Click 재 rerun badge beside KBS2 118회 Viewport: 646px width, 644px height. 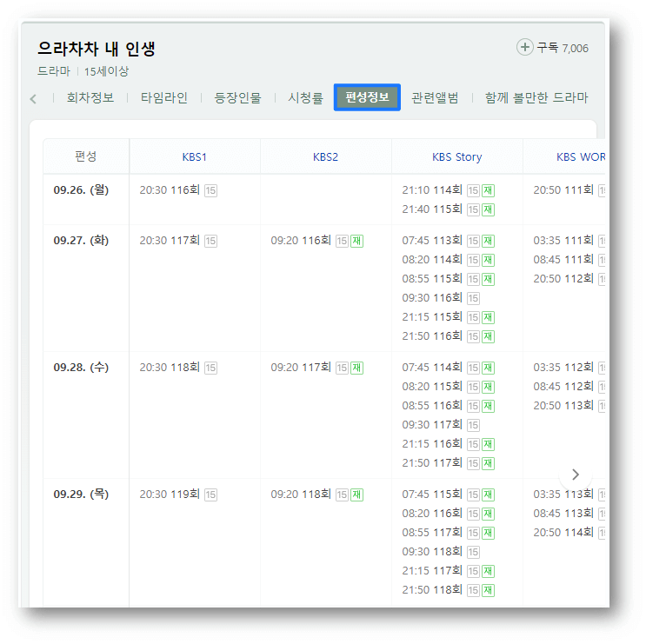[x=356, y=495]
